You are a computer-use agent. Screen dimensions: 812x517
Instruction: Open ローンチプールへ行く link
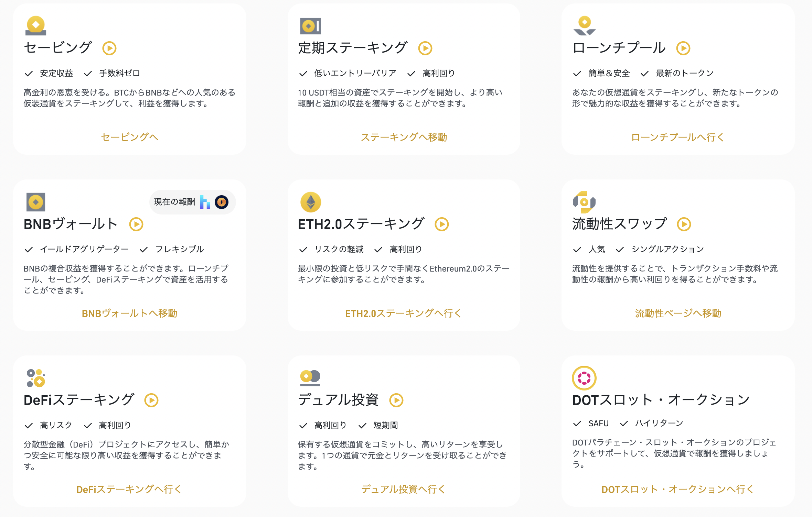677,137
